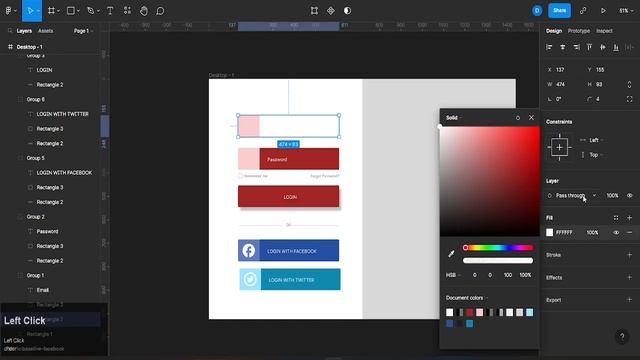Screen dimensions: 640x360
Task: Click the Align bottom icon
Action: (x=616, y=47)
